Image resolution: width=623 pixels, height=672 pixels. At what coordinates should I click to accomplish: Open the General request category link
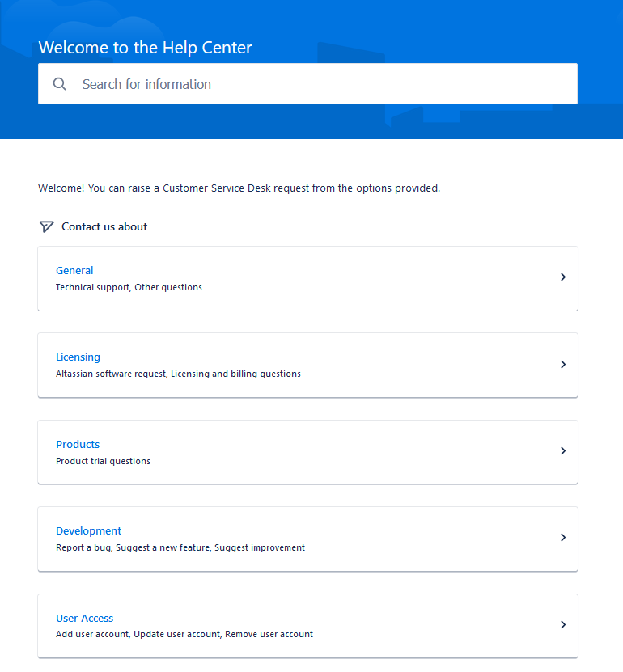click(74, 270)
